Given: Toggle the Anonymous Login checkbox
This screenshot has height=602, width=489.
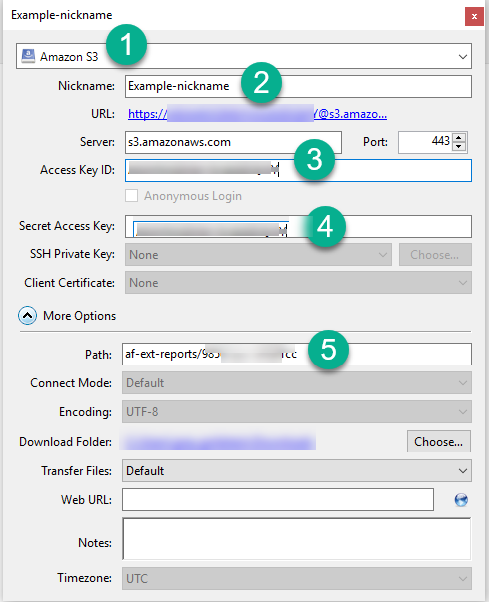Looking at the screenshot, I should [x=131, y=196].
